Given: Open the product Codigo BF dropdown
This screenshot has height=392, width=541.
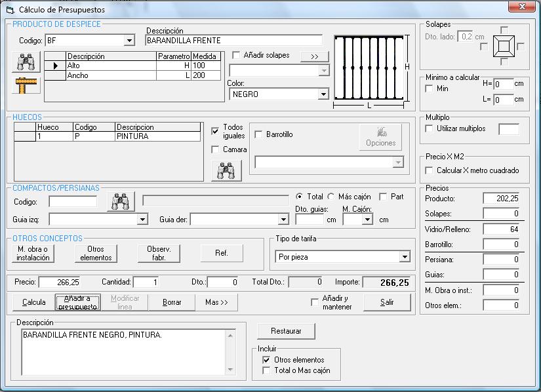Looking at the screenshot, I should point(129,41).
